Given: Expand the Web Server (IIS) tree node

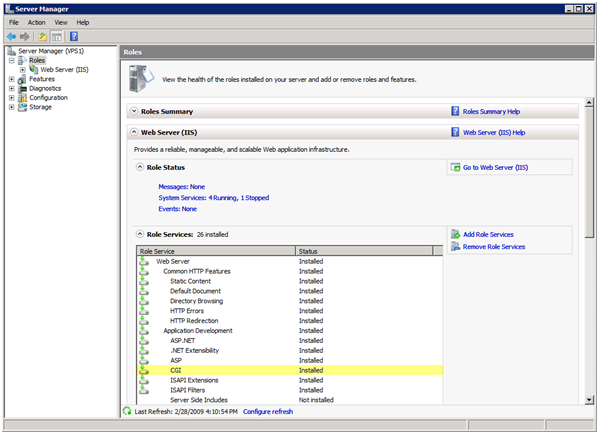Looking at the screenshot, I should tap(23, 70).
